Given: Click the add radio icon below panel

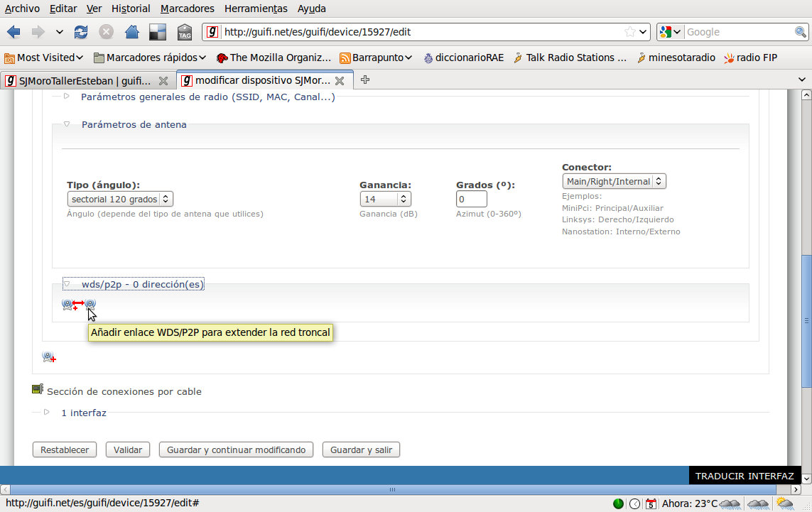Looking at the screenshot, I should pyautogui.click(x=49, y=357).
